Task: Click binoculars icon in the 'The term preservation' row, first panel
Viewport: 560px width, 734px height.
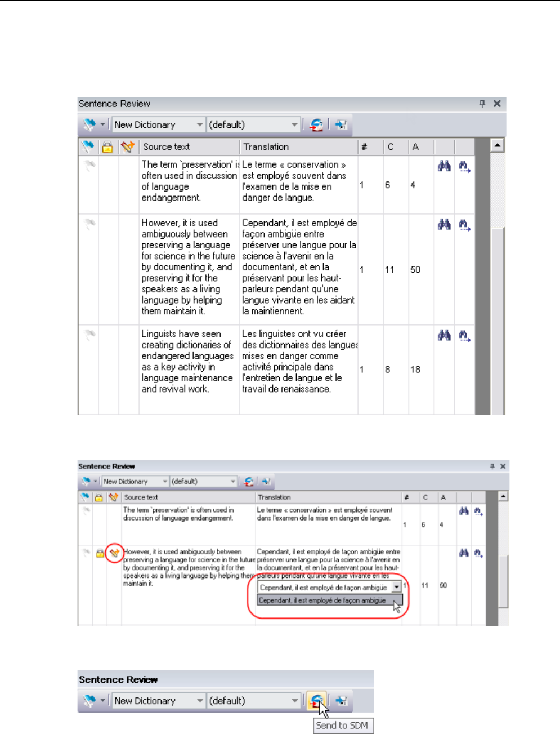Action: [444, 166]
